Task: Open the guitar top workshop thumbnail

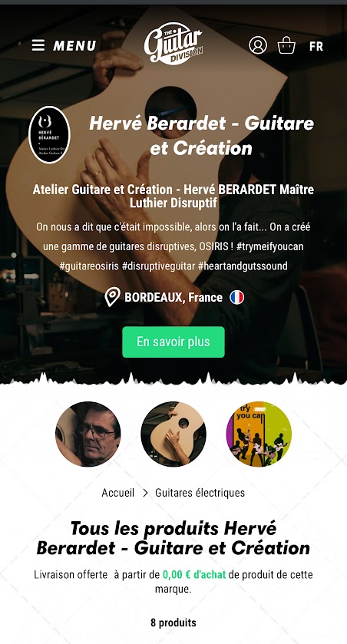Action: 173,434
